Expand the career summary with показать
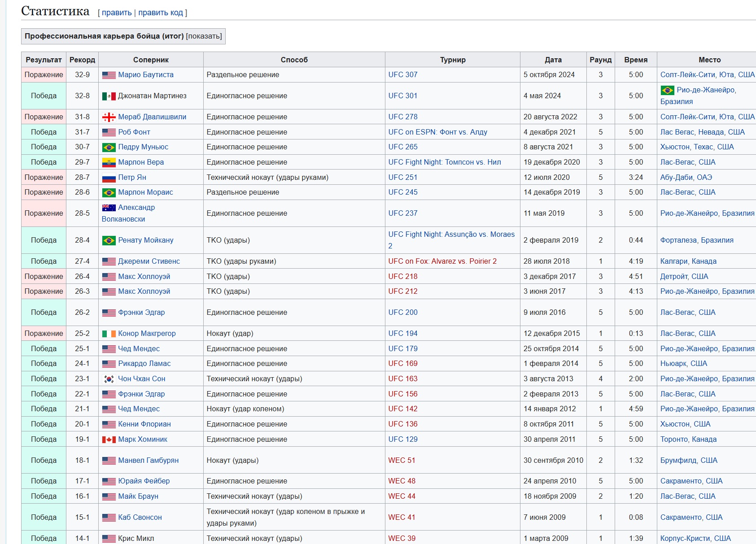Screen dimensions: 756x544 [x=204, y=36]
